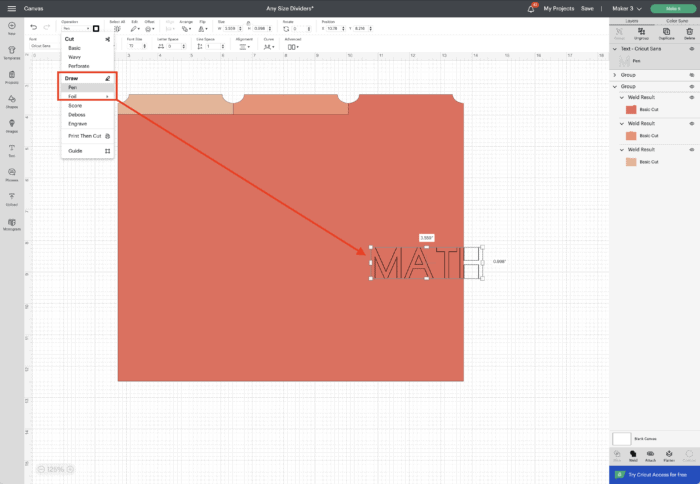Select Pen from the Operation menu
Viewport: 700px width, 484px height.
[x=73, y=87]
